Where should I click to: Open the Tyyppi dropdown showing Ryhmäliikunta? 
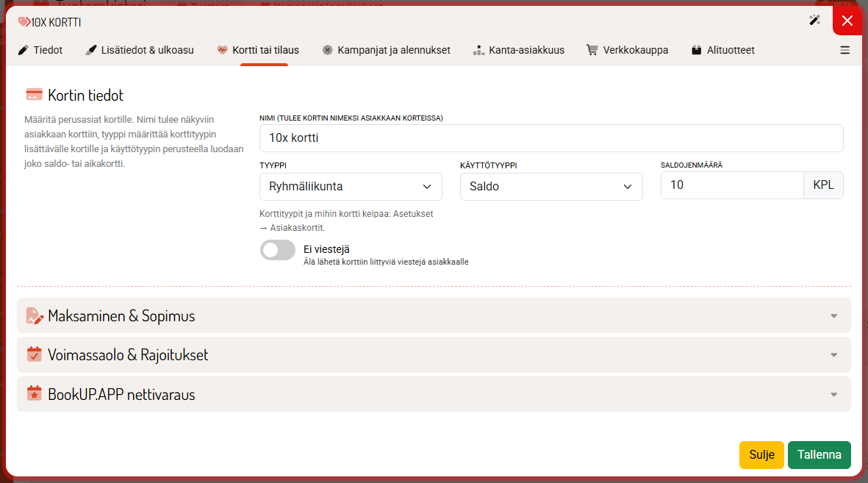pyautogui.click(x=351, y=187)
